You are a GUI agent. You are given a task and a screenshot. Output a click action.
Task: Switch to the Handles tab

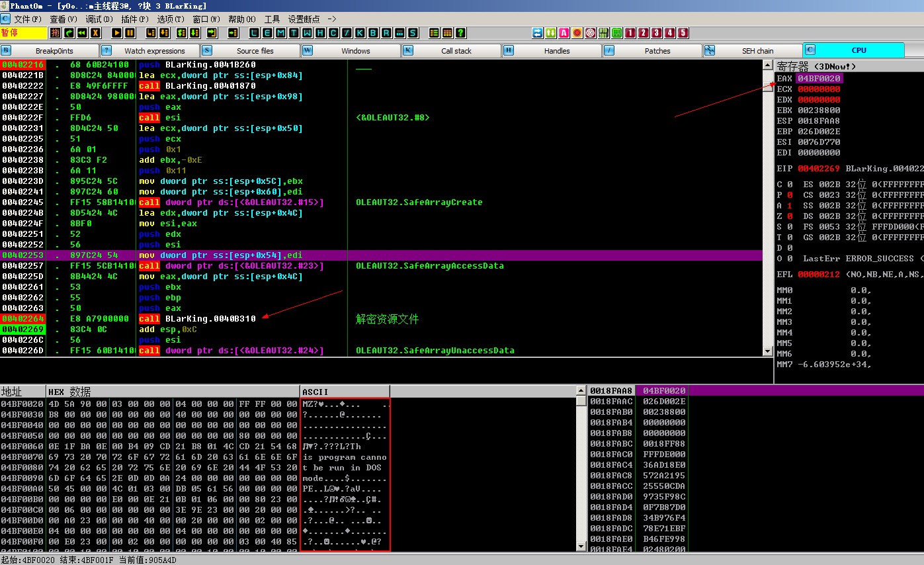(x=552, y=51)
